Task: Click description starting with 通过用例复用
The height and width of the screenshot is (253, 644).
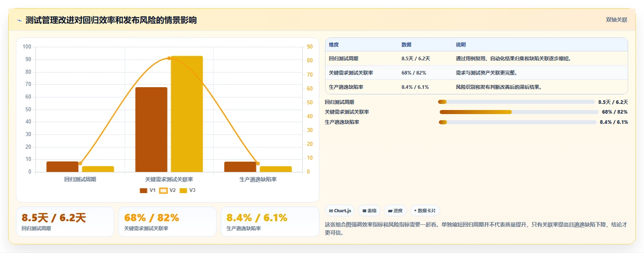Action: pyautogui.click(x=513, y=59)
